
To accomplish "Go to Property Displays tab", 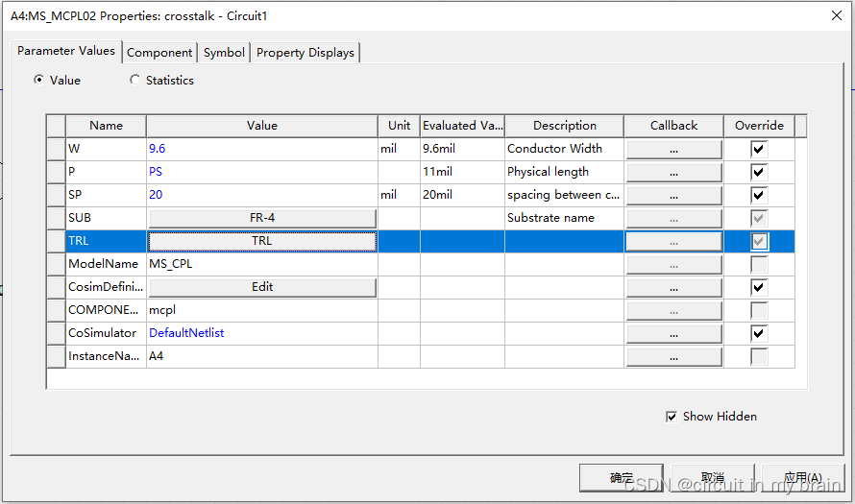I will point(305,53).
